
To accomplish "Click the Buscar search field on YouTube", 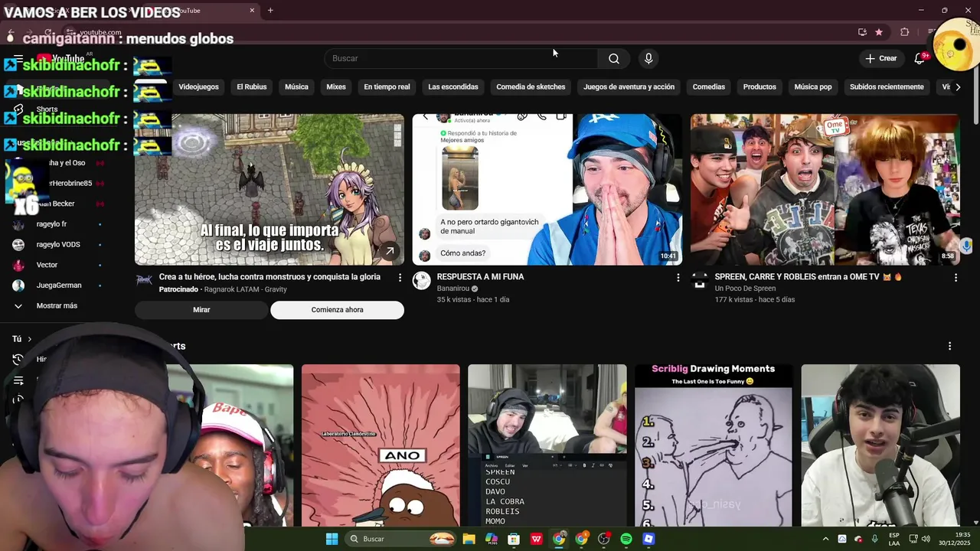I will (461, 58).
